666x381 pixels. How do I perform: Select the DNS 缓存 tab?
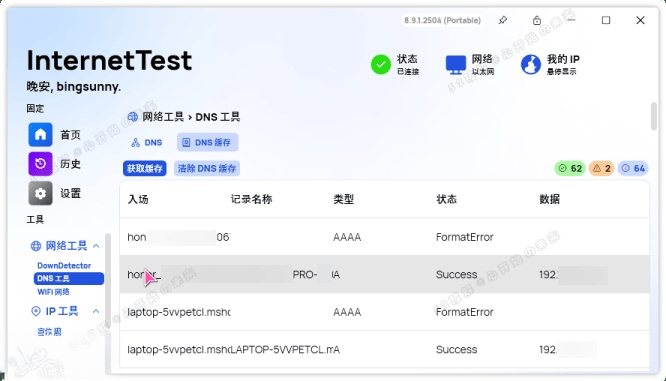[x=207, y=143]
